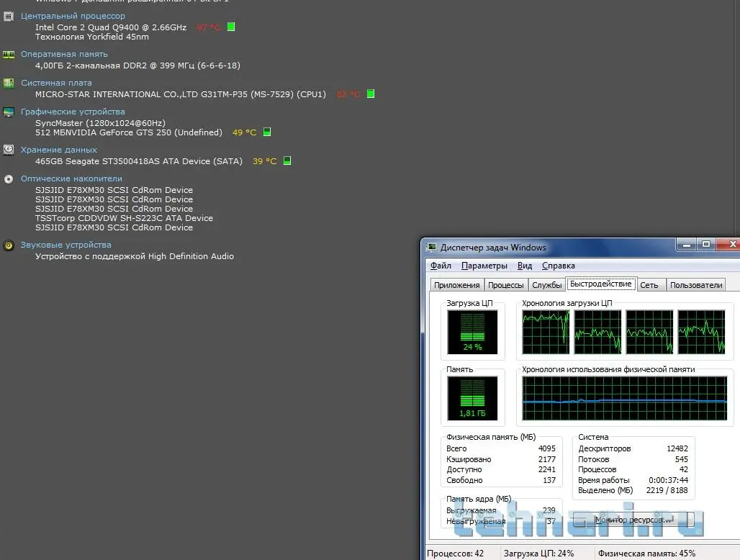Click the Storage hard drive icon

[x=9, y=150]
